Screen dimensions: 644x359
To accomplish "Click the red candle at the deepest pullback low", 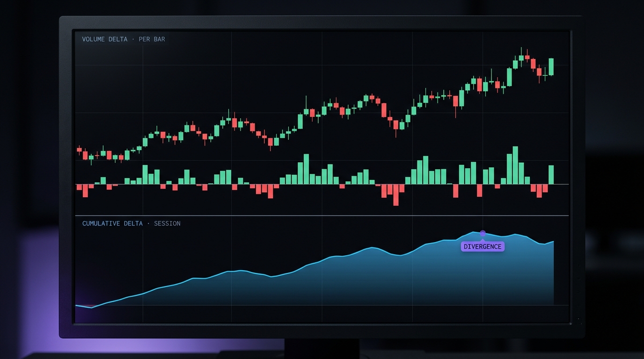I will [x=396, y=125].
